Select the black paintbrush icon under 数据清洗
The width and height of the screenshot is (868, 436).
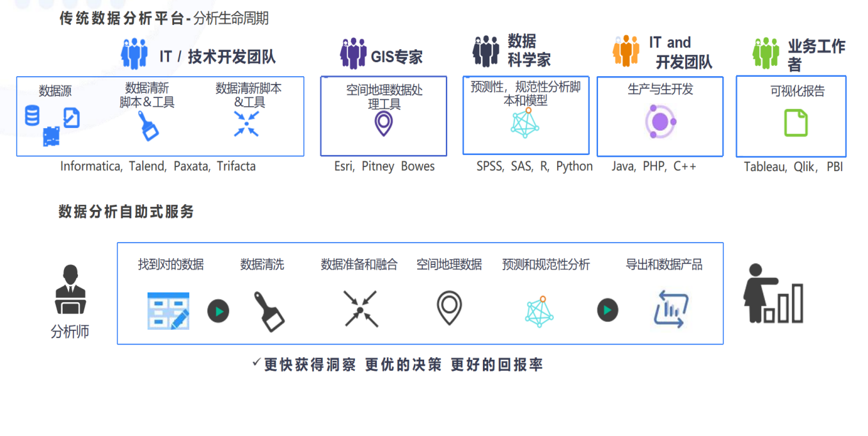(x=269, y=311)
